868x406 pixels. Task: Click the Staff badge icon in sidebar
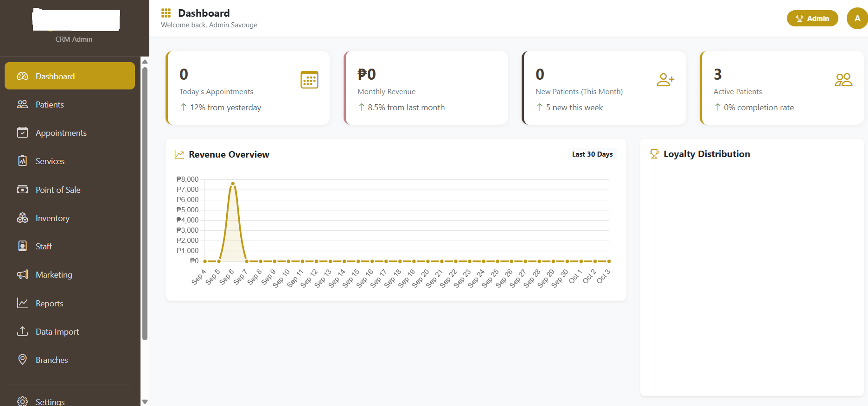22,246
